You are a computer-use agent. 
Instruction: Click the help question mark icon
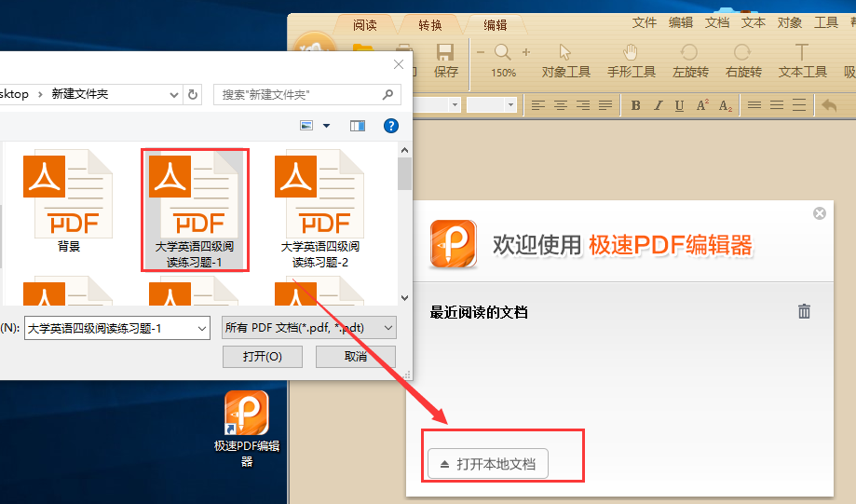coord(391,126)
